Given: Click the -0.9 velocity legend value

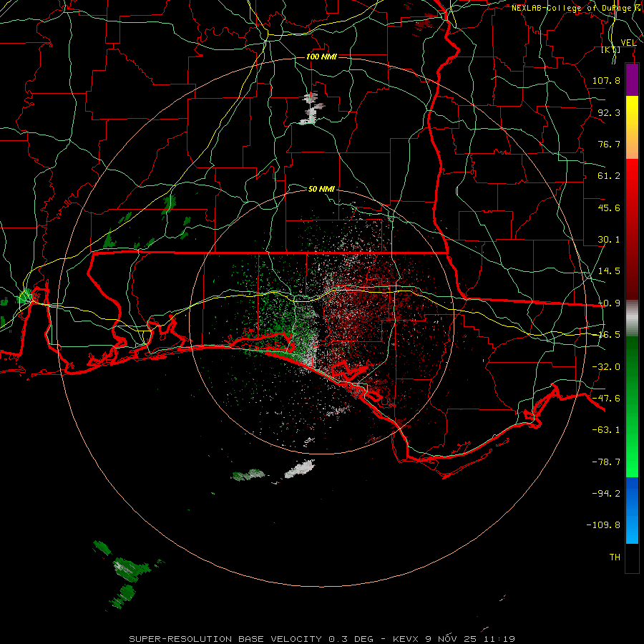Looking at the screenshot, I should click(609, 303).
